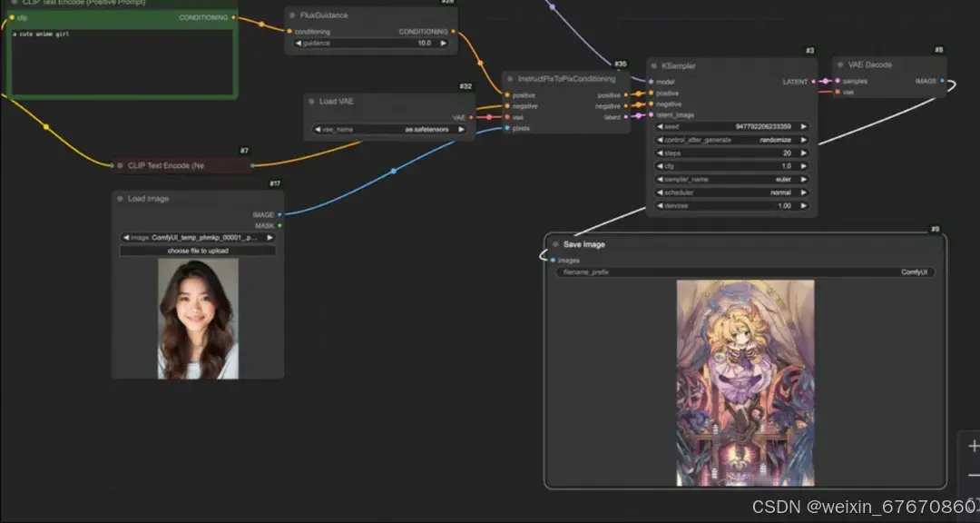This screenshot has width=980, height=523.
Task: Collapse the Load Image node title dot
Action: (x=120, y=198)
